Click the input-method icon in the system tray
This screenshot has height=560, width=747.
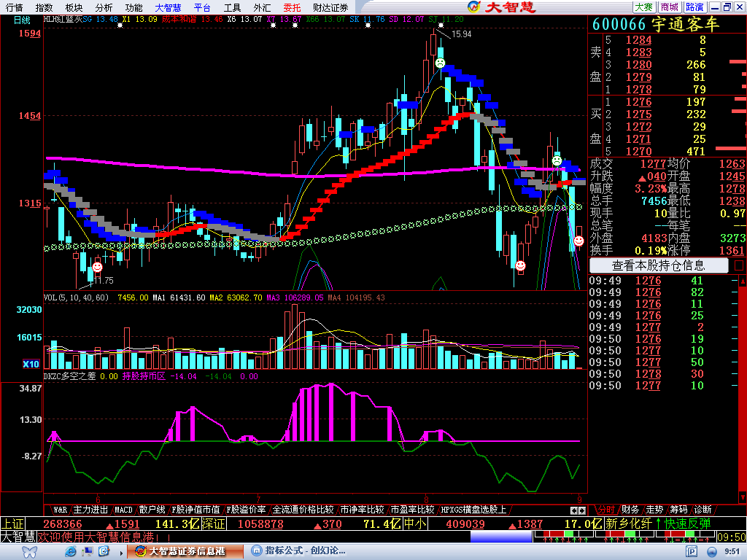pyautogui.click(x=692, y=551)
